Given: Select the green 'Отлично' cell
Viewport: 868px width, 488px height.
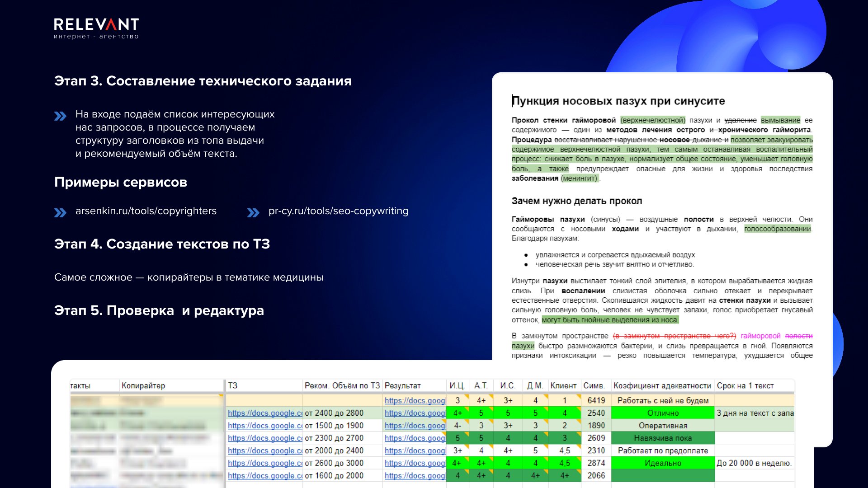Looking at the screenshot, I should click(x=663, y=413).
